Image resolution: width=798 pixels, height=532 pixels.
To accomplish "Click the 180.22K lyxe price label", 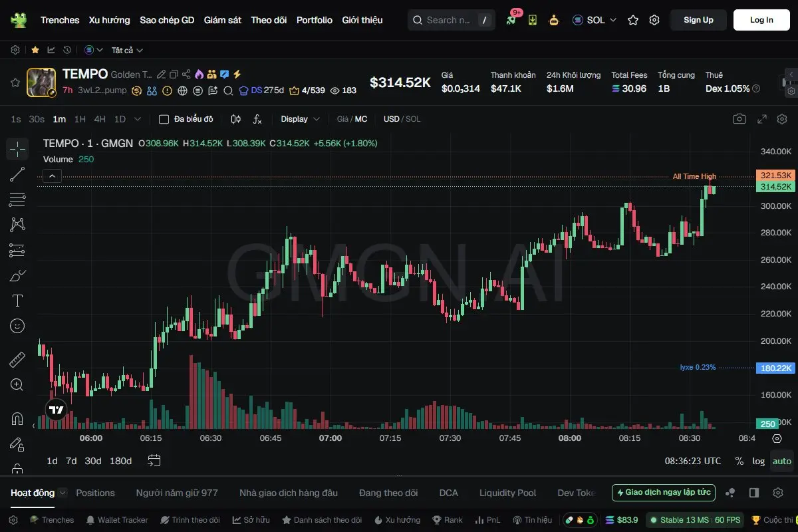I will coord(775,368).
